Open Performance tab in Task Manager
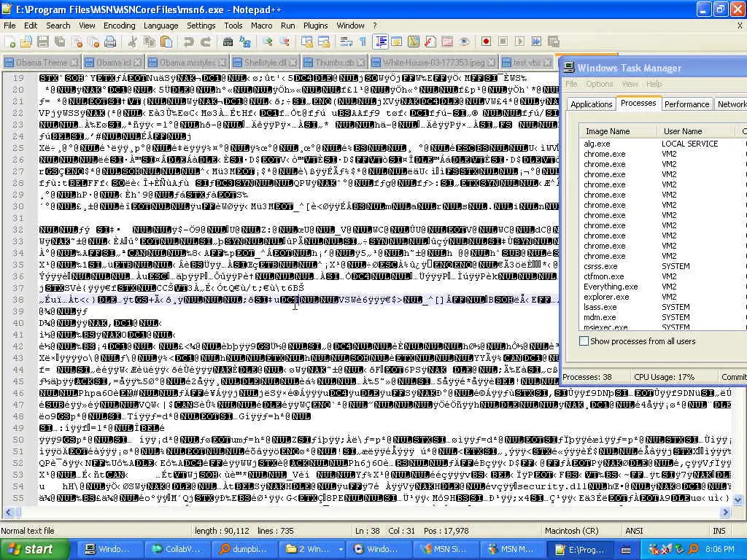Viewport: 747px width, 560px height. tap(686, 104)
